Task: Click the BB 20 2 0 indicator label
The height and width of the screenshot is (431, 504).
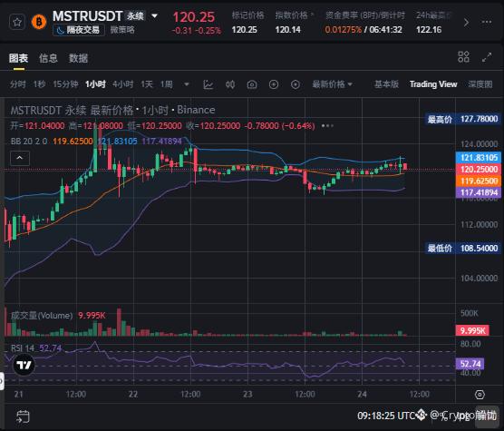Action: click(29, 142)
